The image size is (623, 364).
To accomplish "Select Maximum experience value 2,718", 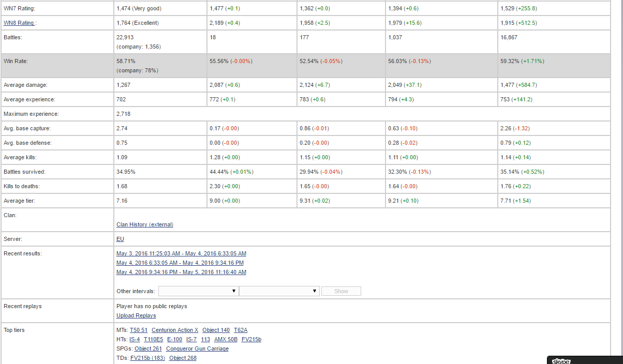I will [x=123, y=114].
